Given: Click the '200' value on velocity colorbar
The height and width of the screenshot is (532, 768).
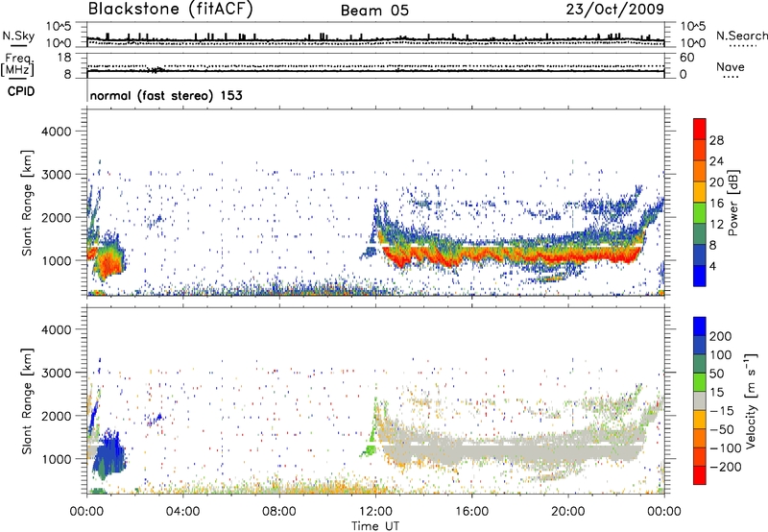Looking at the screenshot, I should [721, 336].
